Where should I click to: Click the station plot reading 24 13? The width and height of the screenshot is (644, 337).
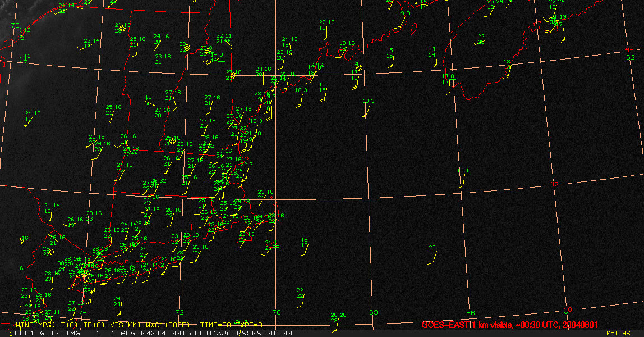[123, 25]
